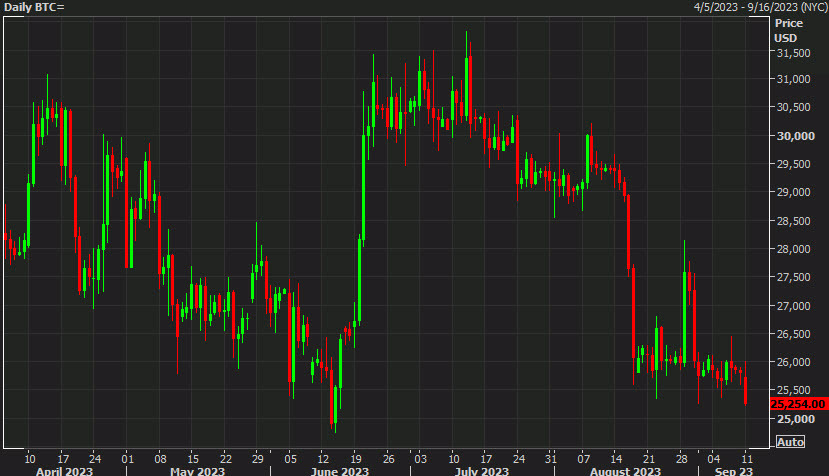This screenshot has height=476, width=829.
Task: Click the June 2023 month label
Action: [x=339, y=471]
